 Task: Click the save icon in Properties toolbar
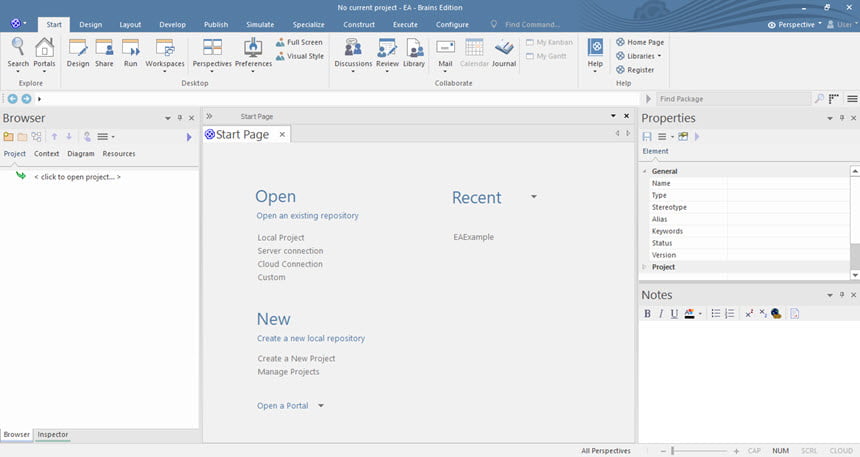(647, 136)
